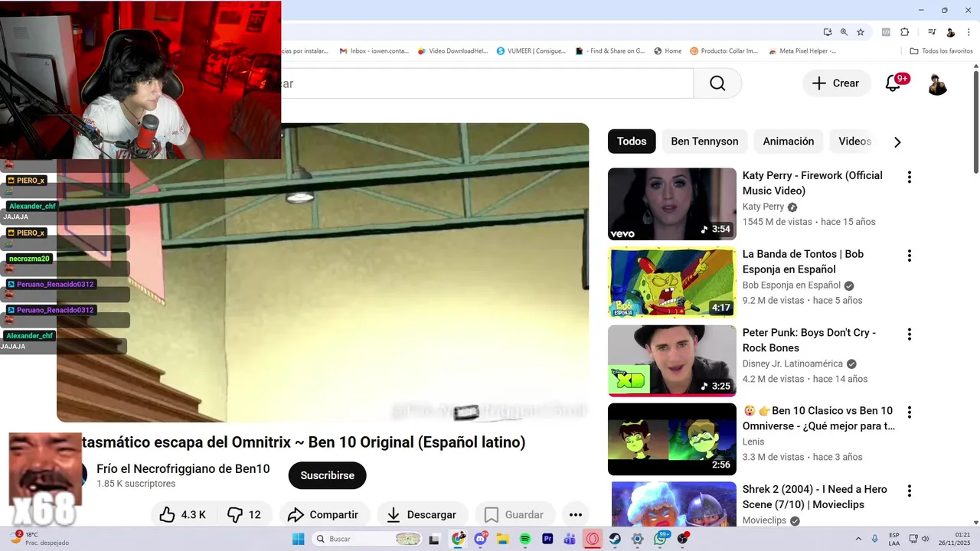Click the Crear button
Viewport: 980px width, 551px height.
(837, 83)
